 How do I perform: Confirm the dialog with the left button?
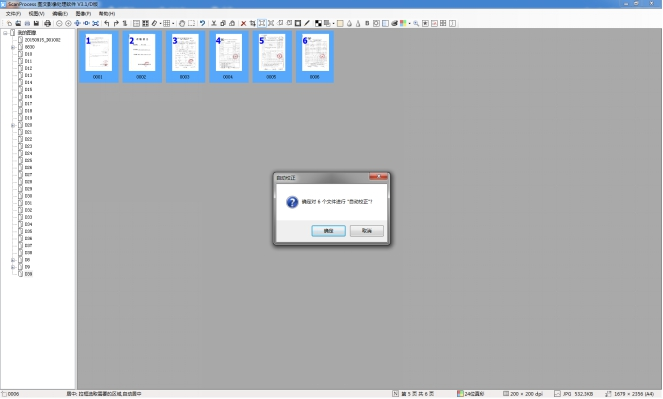(329, 231)
